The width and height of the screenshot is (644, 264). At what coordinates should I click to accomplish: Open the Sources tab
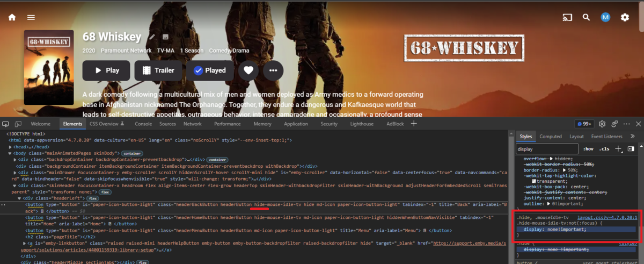pyautogui.click(x=167, y=124)
